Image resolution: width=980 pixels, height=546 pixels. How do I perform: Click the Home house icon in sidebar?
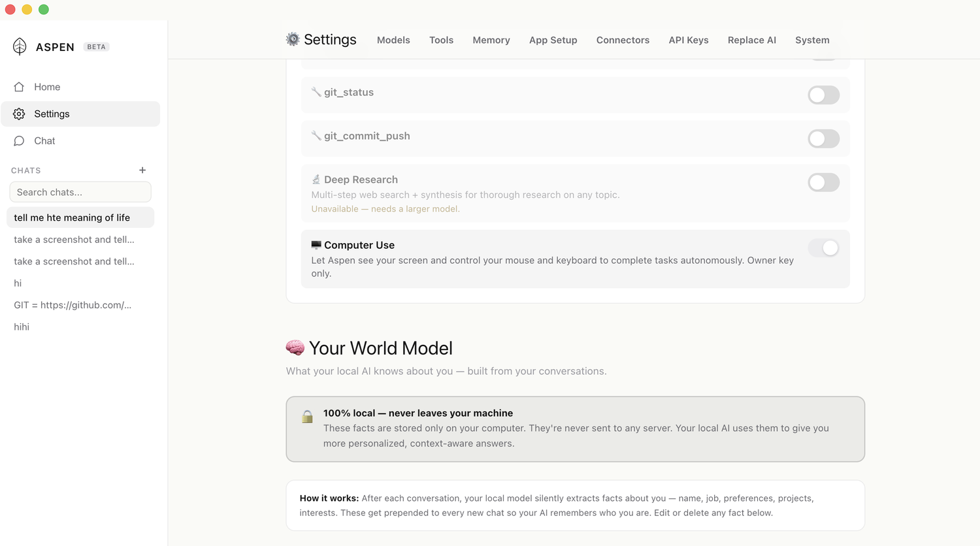point(19,87)
